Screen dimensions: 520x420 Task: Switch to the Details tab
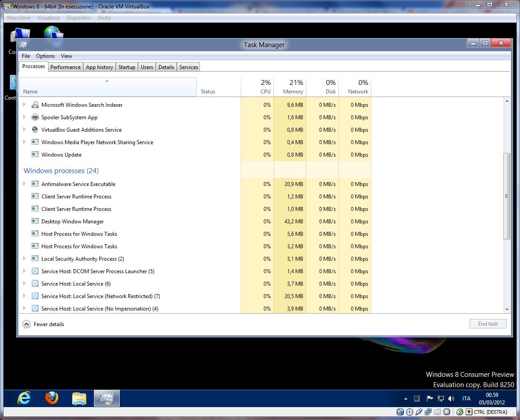[x=166, y=67]
